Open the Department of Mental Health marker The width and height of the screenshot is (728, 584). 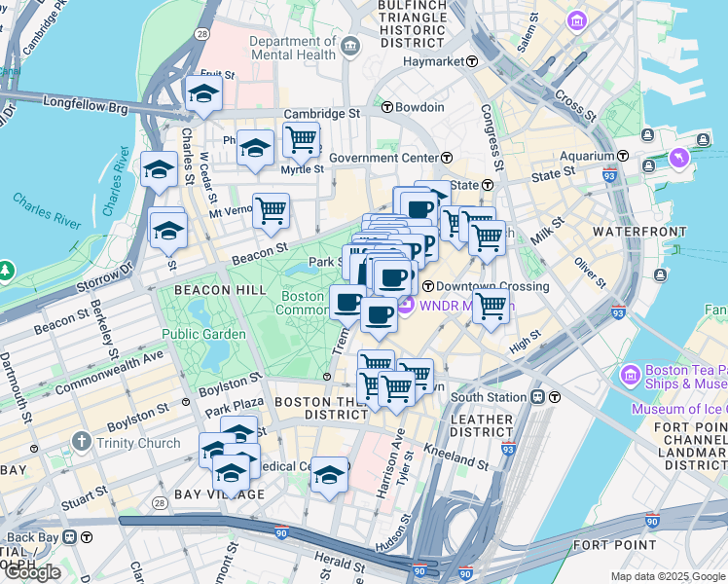(350, 46)
